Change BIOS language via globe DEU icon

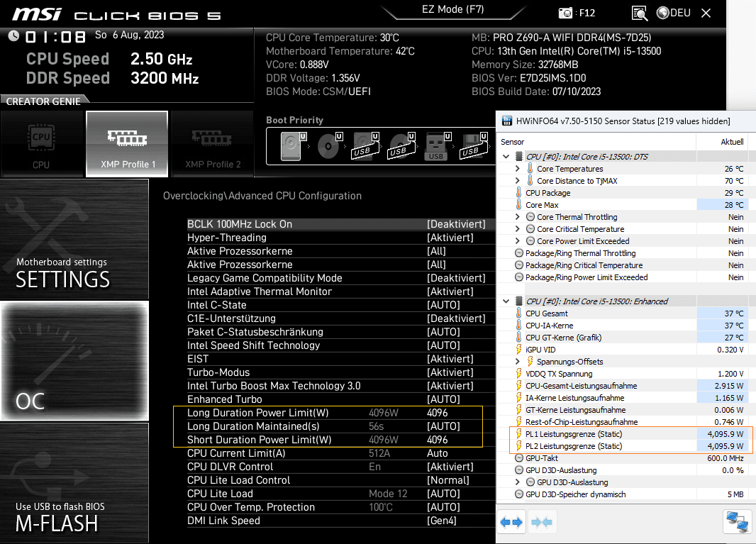point(674,13)
